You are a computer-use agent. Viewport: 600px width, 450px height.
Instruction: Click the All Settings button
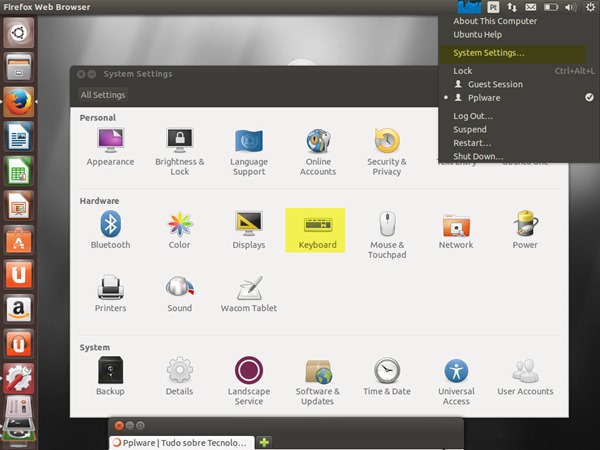tap(103, 95)
